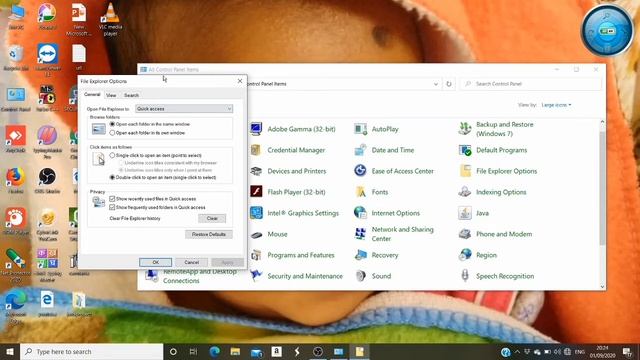Toggle Show frequently used folders in Quick access
The height and width of the screenshot is (360, 640).
click(x=112, y=207)
